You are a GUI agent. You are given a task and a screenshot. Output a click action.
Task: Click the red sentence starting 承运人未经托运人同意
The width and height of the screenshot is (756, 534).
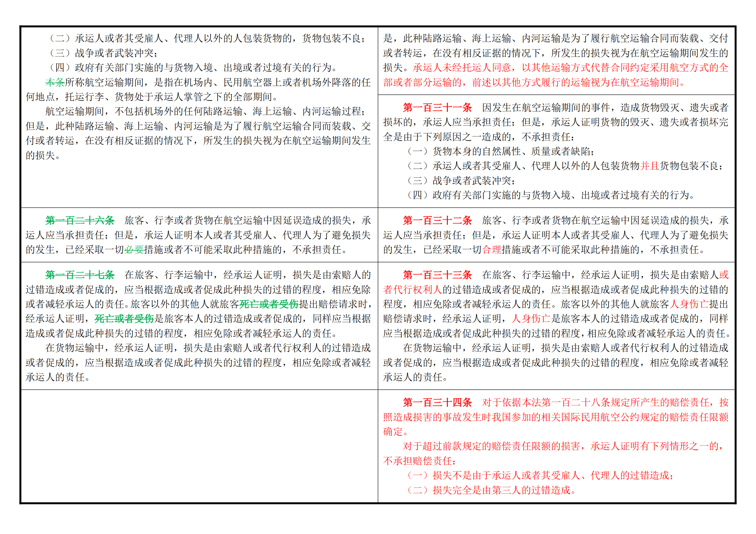(556, 75)
